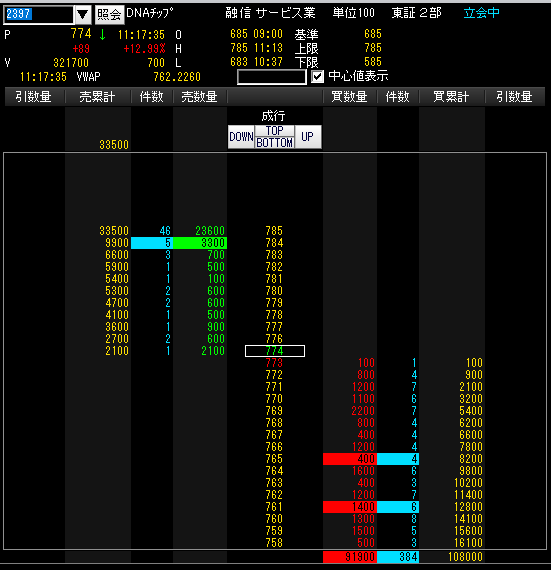
Task: Click highlighted sell count 5 at 784
Action: coord(152,243)
